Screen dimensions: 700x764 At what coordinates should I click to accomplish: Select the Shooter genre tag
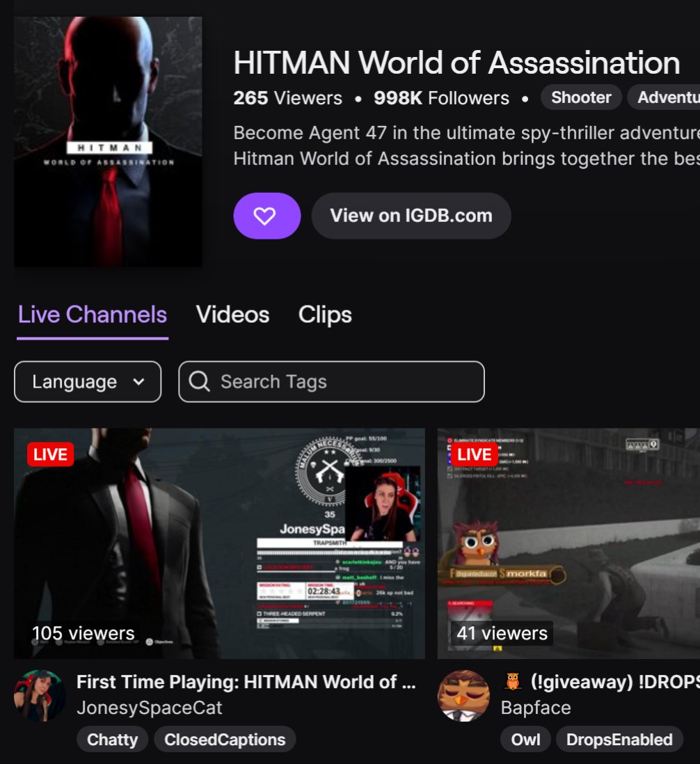click(581, 97)
